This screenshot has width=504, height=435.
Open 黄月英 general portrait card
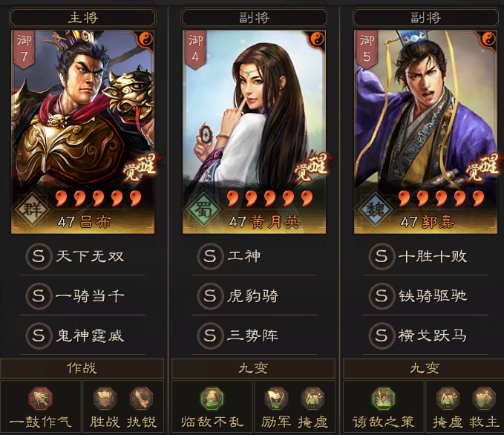coord(255,132)
